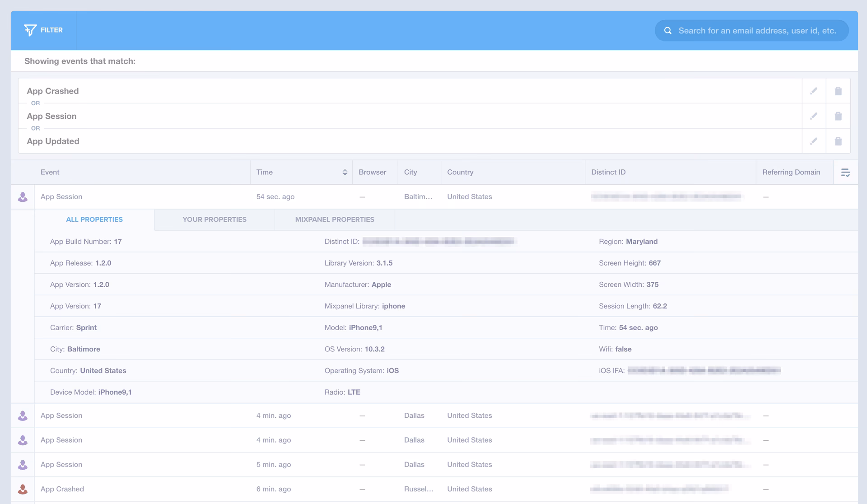The image size is (867, 504).
Task: Select the OS Version: 10.3.2 property
Action: [x=354, y=349]
